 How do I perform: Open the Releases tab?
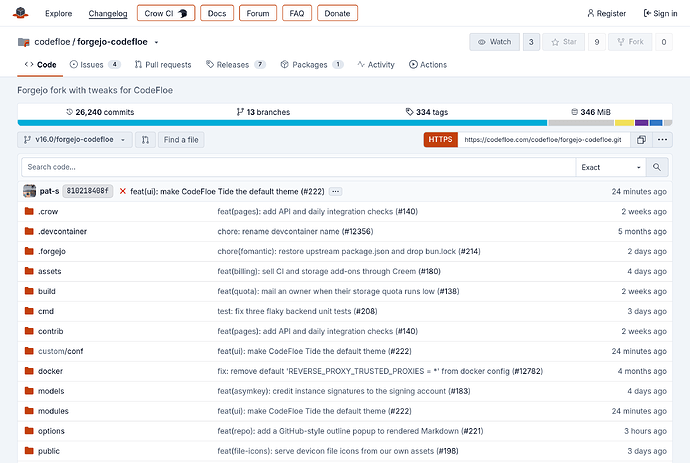(236, 65)
